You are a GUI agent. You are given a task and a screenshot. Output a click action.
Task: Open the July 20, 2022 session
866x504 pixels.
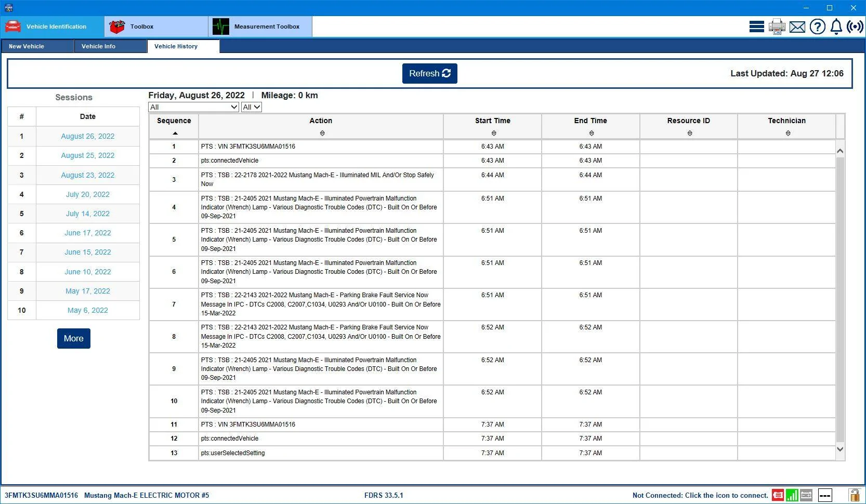pos(88,194)
